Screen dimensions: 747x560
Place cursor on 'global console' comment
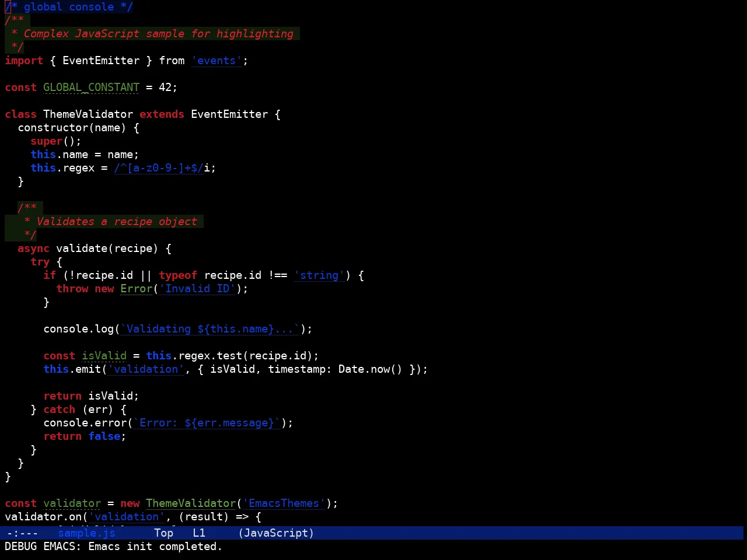[x=69, y=7]
